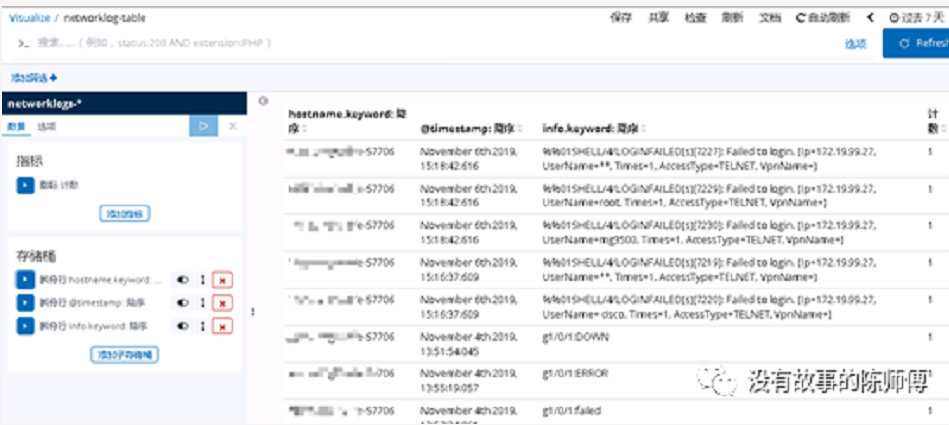This screenshot has height=425, width=949.
Task: Sort by the info.keyword column sort arrows
Action: click(x=643, y=128)
